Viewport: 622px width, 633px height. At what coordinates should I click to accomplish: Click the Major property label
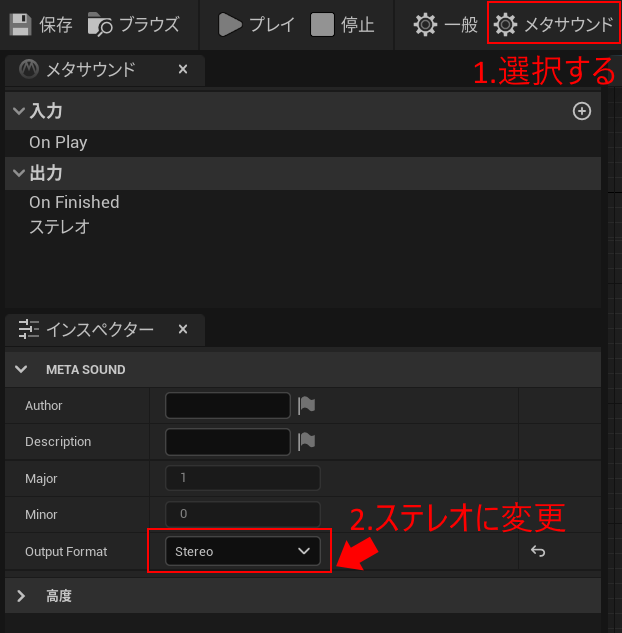coord(41,478)
